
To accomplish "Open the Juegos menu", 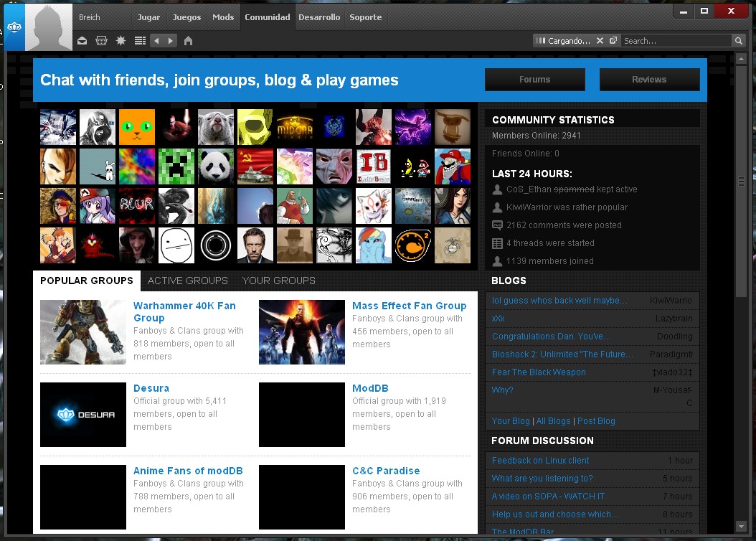I will pyautogui.click(x=186, y=17).
